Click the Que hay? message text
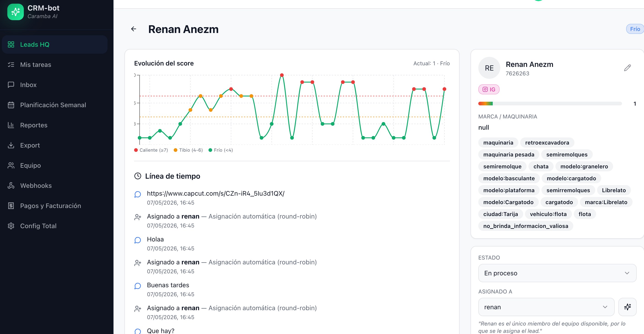The height and width of the screenshot is (334, 644). click(x=160, y=331)
